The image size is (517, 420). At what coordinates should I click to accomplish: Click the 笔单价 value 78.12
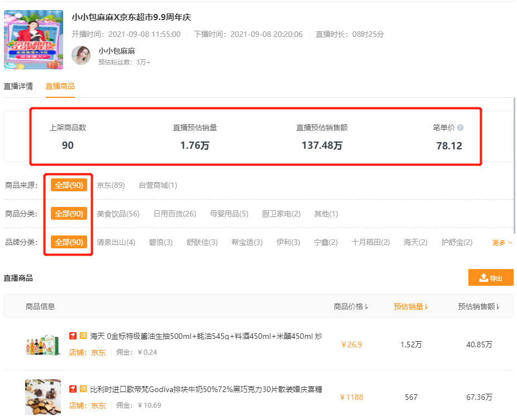[x=449, y=146]
